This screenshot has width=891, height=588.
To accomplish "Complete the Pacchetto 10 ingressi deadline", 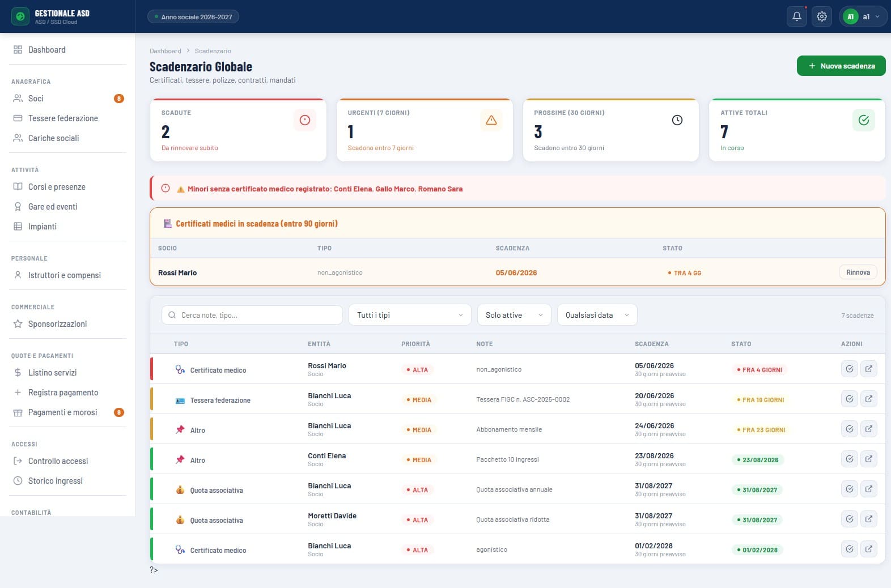I will pos(850,459).
